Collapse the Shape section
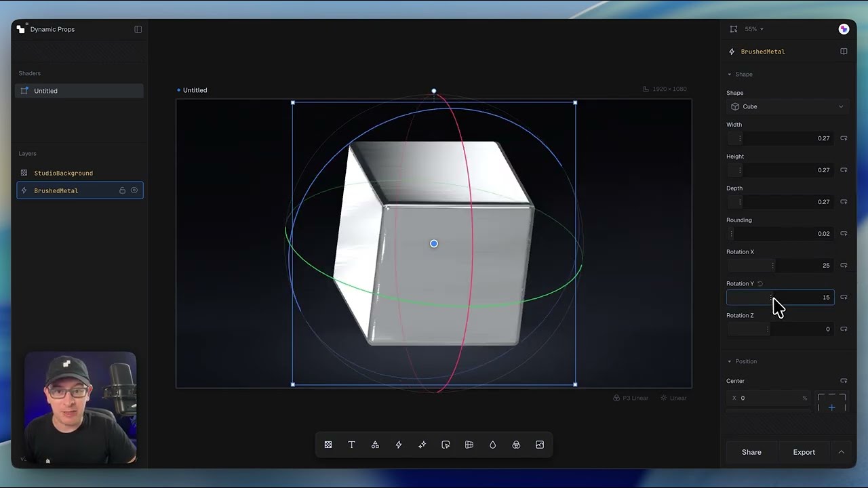The width and height of the screenshot is (868, 488). tap(740, 75)
